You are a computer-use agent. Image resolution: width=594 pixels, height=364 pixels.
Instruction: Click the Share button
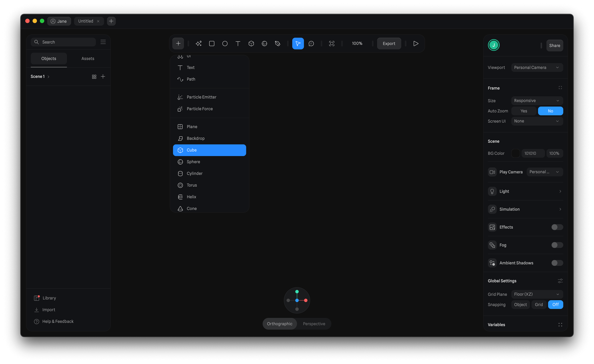[x=554, y=45]
